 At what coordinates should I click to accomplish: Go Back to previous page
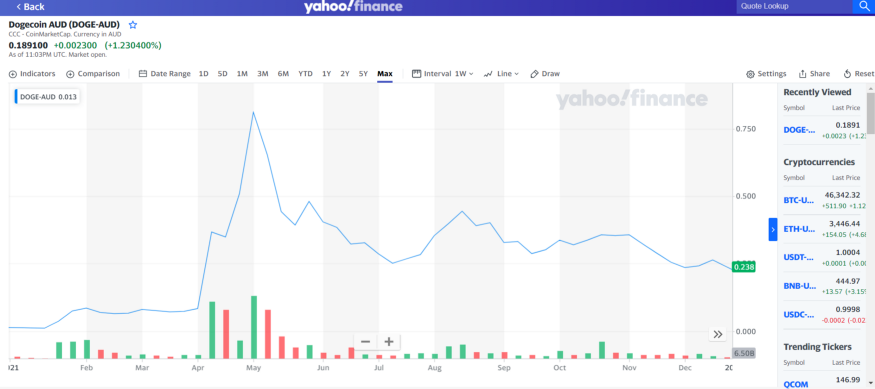(31, 7)
